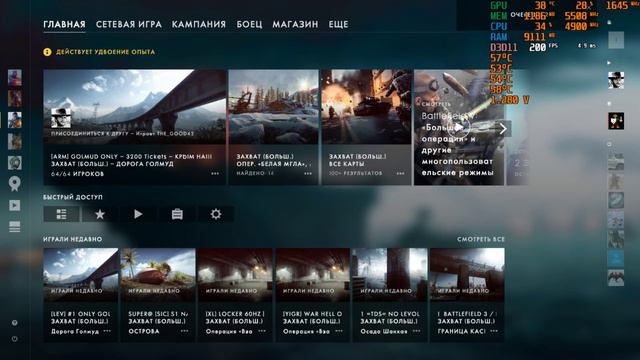Play the Battlefield 1 video with the circular play button
This screenshot has height=360, width=640.
458,128
